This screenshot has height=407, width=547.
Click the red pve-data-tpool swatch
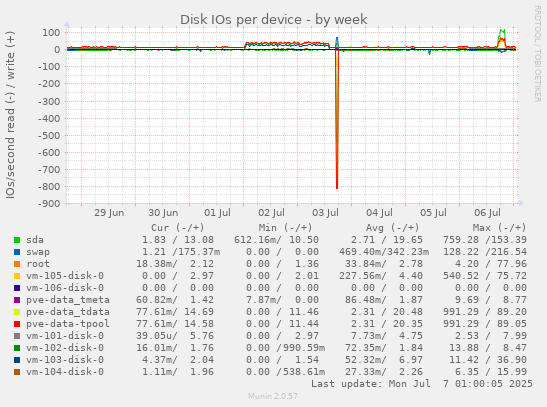(17, 324)
